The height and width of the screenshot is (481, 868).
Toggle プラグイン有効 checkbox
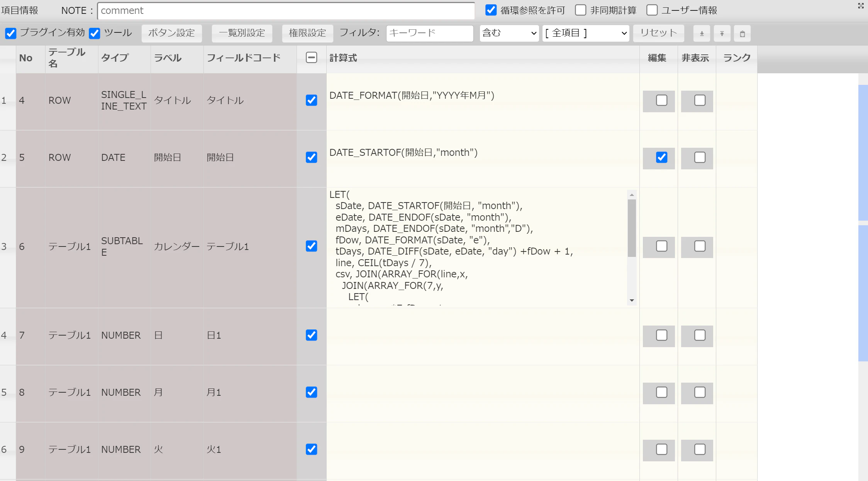point(11,33)
